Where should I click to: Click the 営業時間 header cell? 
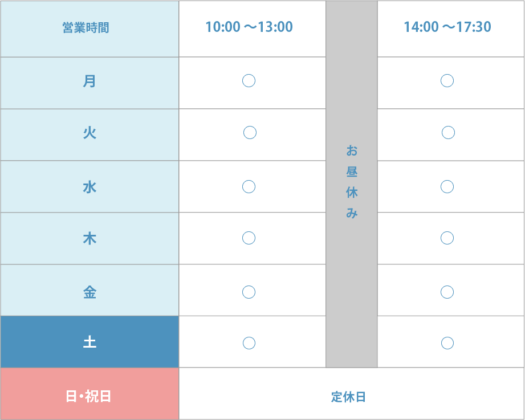(89, 29)
